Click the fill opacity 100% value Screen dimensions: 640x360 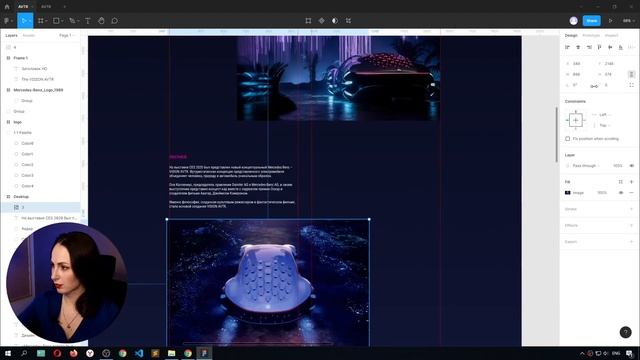click(602, 192)
